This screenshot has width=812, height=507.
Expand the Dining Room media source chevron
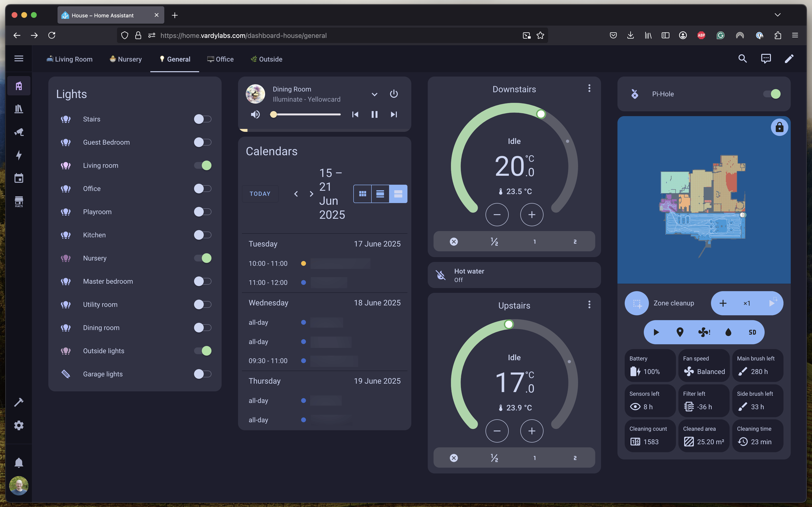(374, 94)
